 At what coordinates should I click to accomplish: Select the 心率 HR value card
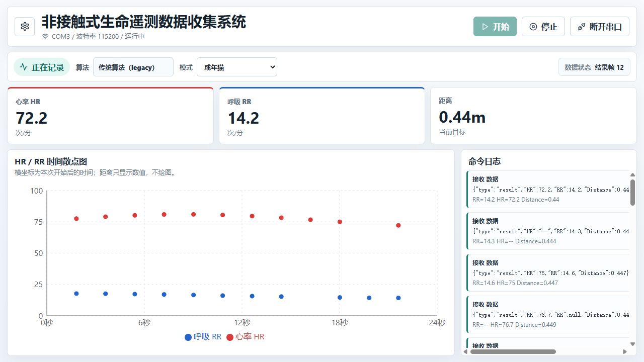110,116
